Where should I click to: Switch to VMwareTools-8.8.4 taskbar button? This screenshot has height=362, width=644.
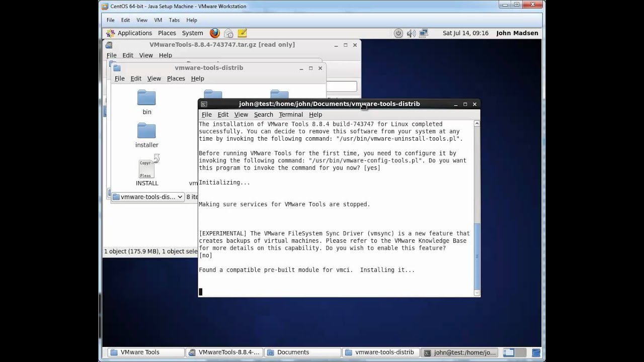223,352
